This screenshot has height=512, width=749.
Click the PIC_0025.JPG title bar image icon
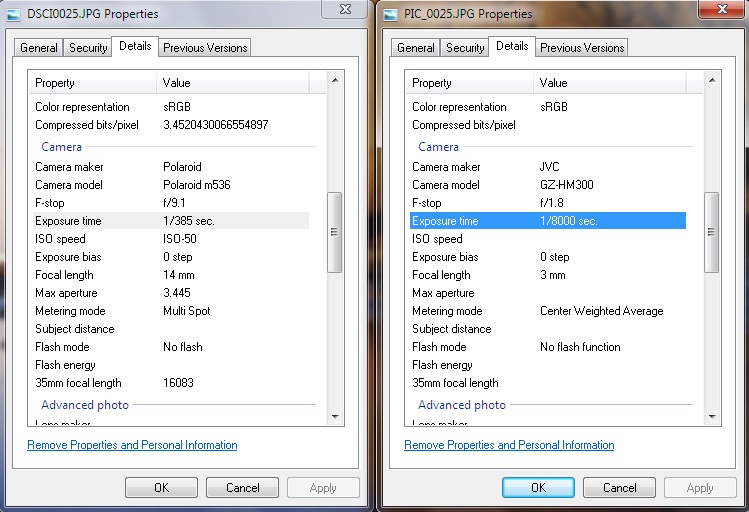coord(389,14)
